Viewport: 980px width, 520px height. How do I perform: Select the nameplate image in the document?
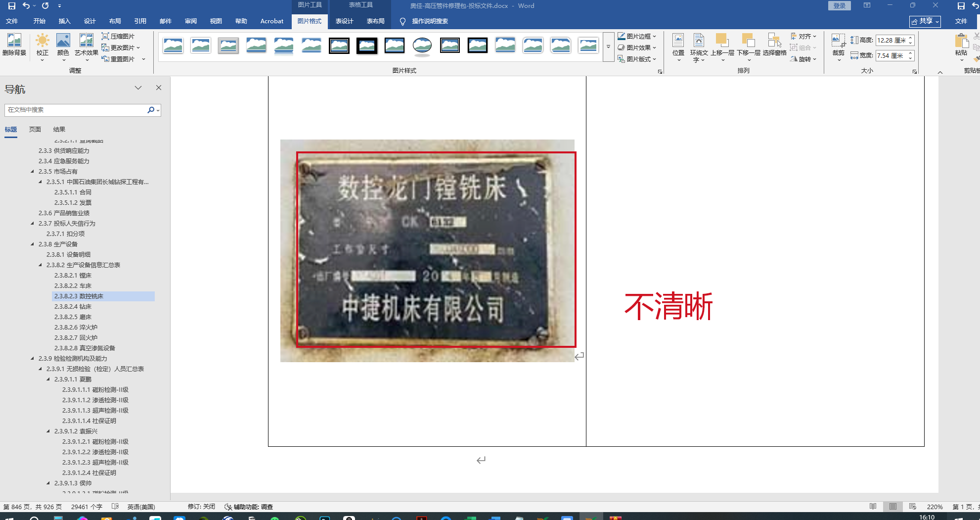[427, 250]
